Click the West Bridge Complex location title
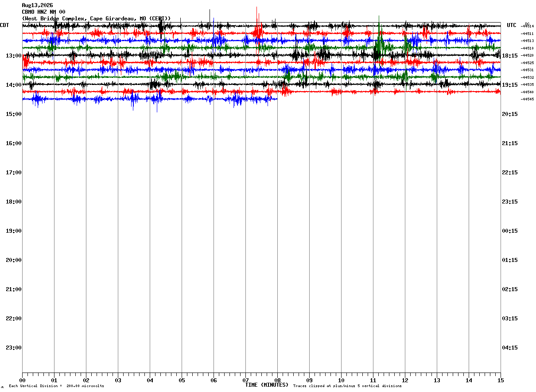536x392 pixels. pos(96,19)
